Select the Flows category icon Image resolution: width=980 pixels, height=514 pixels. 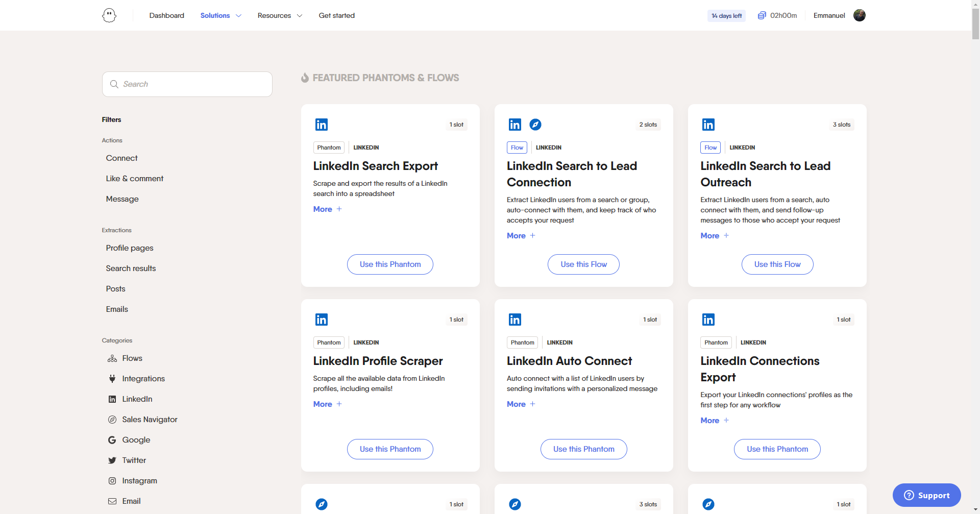pyautogui.click(x=112, y=358)
